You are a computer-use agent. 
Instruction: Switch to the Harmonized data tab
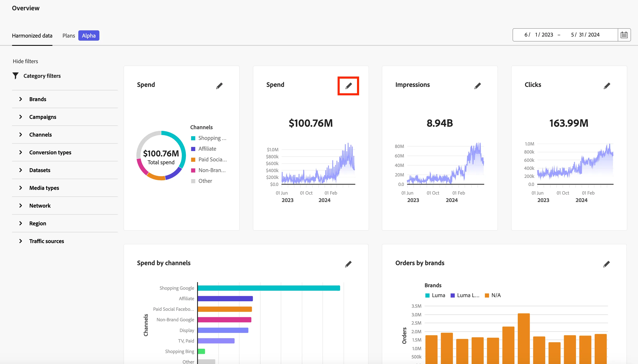pyautogui.click(x=32, y=35)
